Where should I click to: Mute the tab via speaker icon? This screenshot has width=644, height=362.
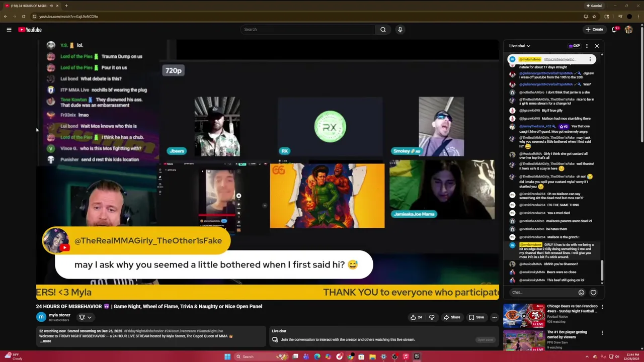[51, 6]
